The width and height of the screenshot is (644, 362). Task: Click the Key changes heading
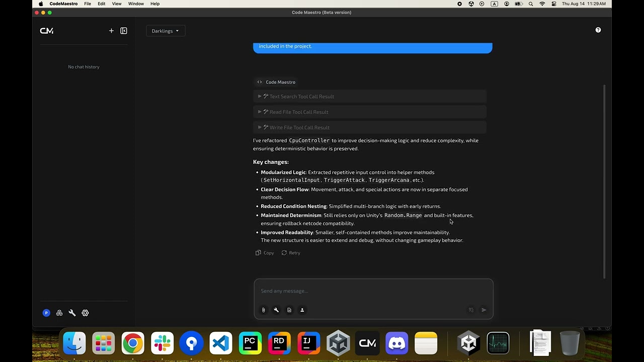click(271, 162)
